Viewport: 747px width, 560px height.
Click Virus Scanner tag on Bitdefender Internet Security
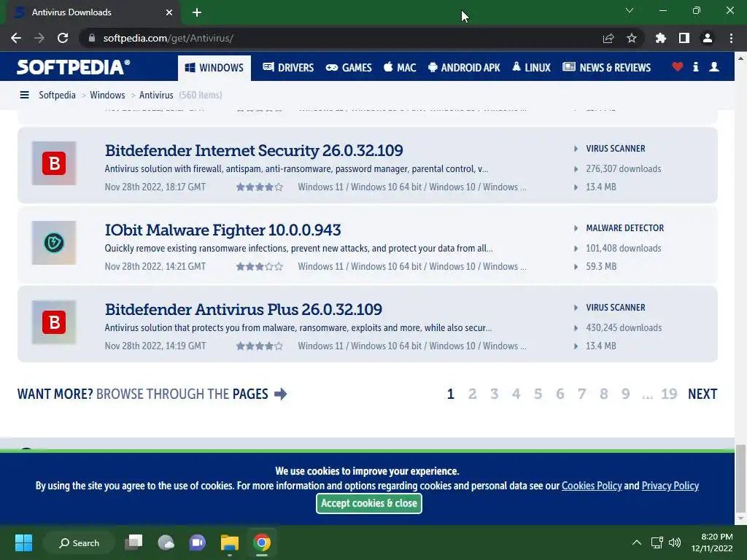[x=616, y=149]
